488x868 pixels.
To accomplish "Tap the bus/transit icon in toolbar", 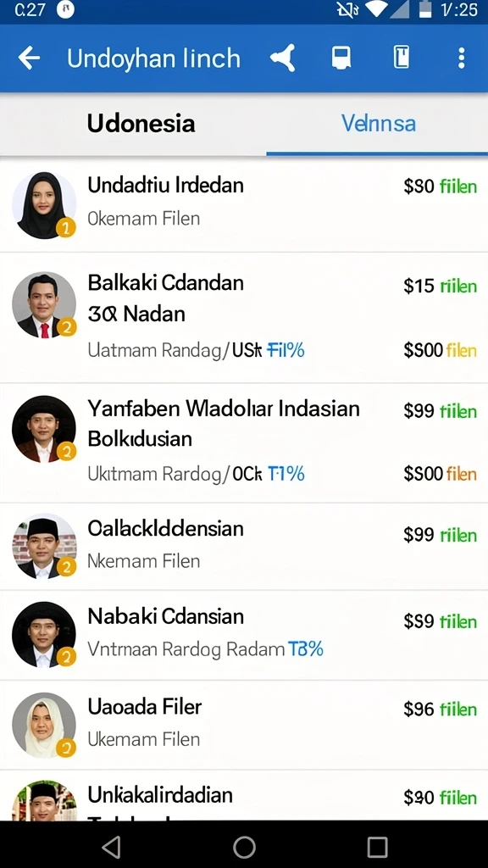I will point(341,58).
